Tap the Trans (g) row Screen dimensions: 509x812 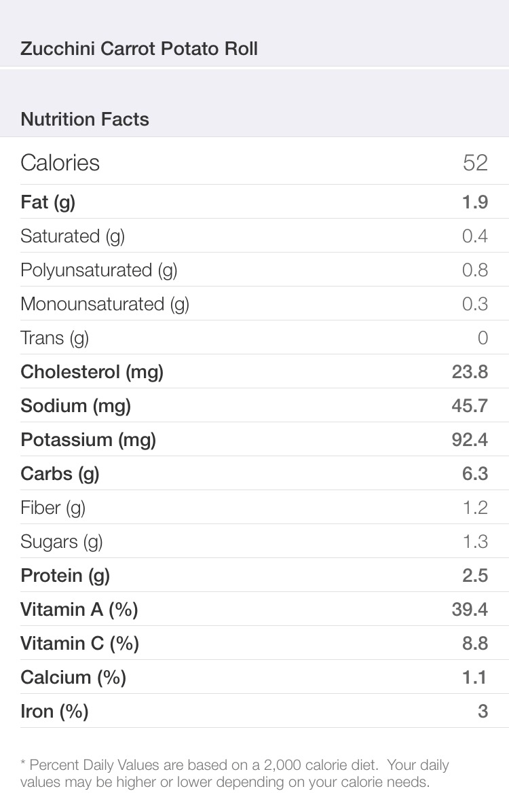254,337
